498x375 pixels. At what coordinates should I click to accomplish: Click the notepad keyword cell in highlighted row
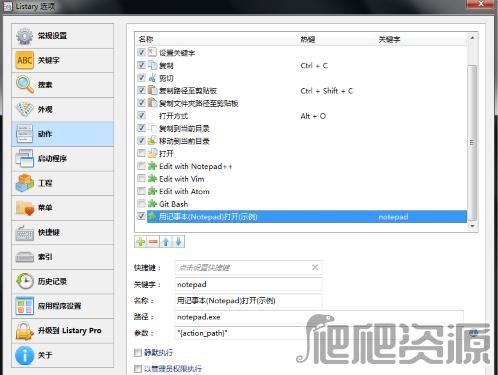[393, 217]
